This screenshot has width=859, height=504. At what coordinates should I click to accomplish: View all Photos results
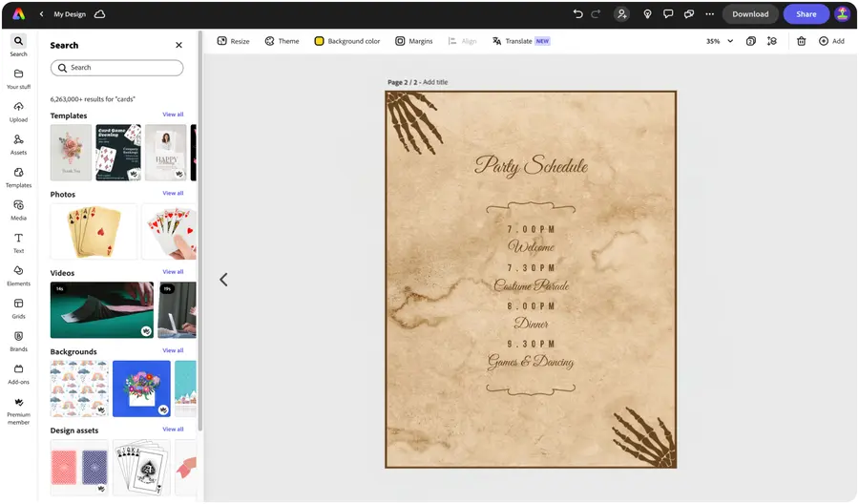pos(173,194)
